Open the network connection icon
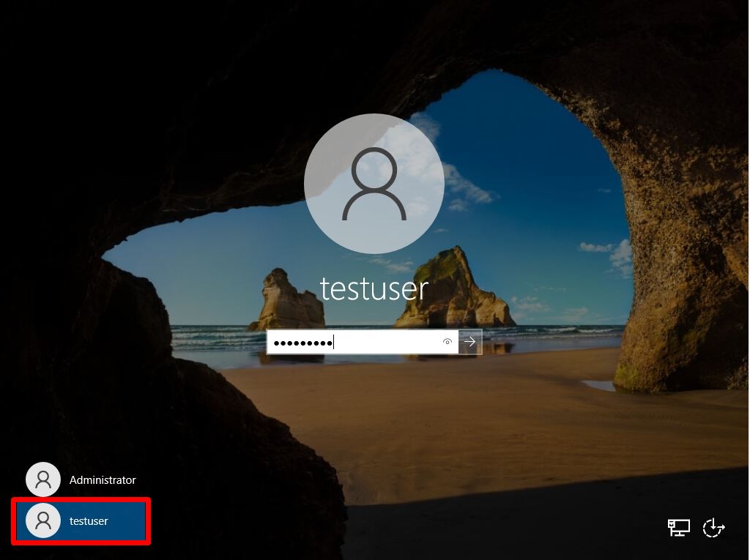750x560 pixels. coord(678,528)
